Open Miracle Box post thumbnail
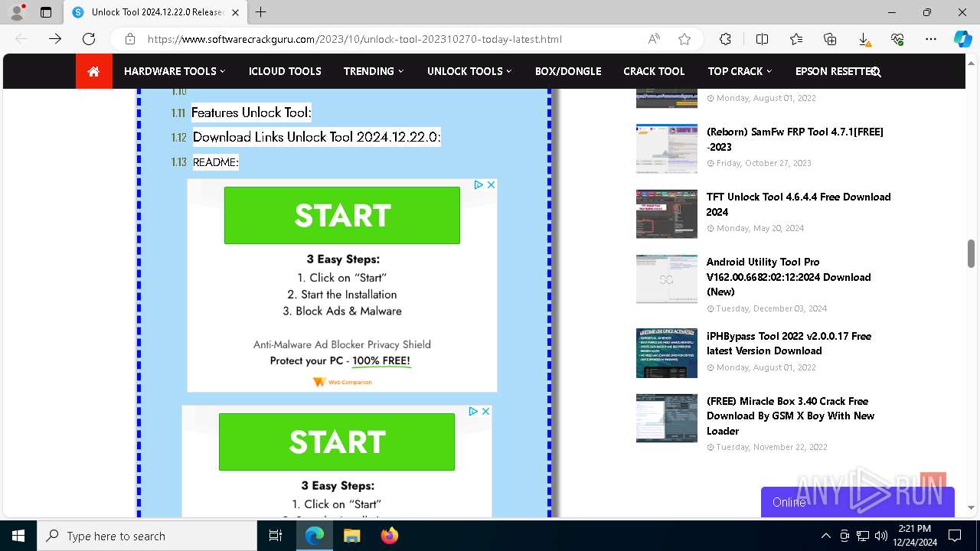The width and height of the screenshot is (980, 551). (667, 419)
